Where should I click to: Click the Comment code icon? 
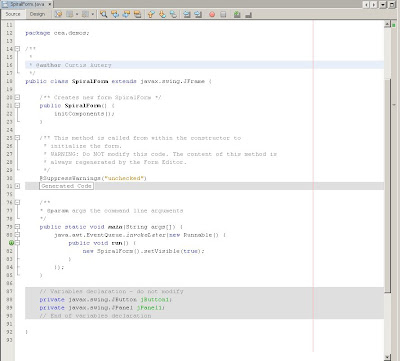point(237,14)
